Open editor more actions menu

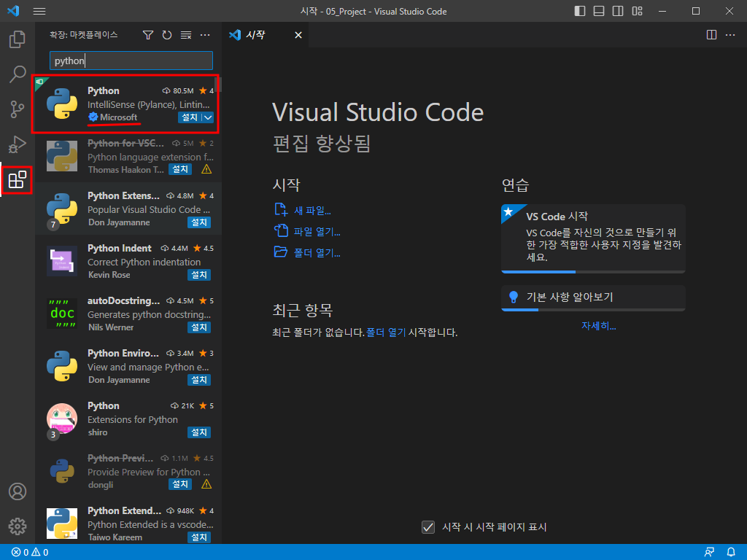729,35
